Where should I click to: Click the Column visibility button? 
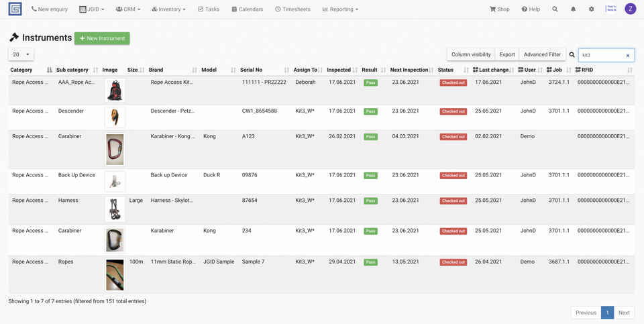click(x=471, y=54)
